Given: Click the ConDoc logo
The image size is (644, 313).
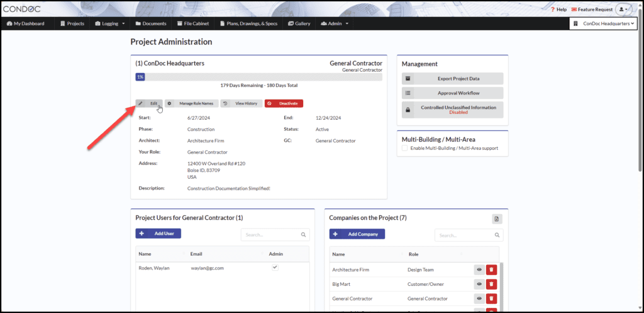Looking at the screenshot, I should (x=21, y=9).
